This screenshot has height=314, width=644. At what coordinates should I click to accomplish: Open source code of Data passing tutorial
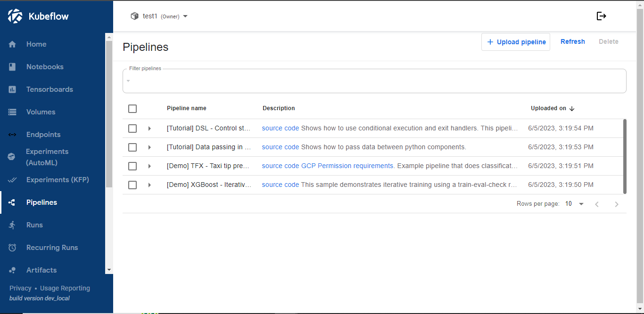coord(280,146)
